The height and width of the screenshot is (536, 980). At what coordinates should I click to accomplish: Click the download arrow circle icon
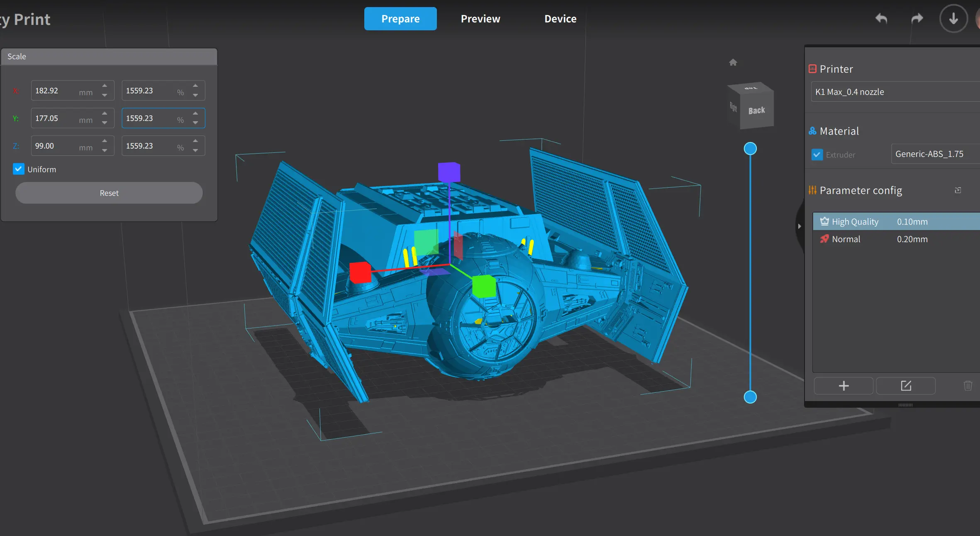(953, 19)
